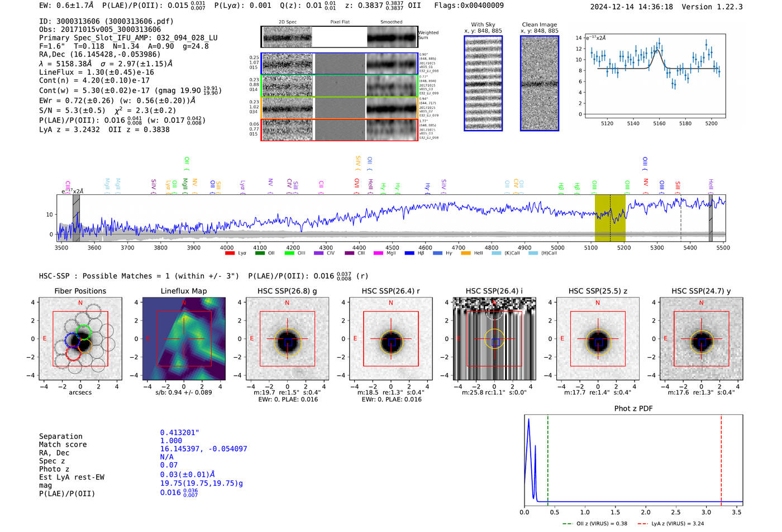Screen dimensions: 782x532
Task: Select the green-bordered fiber row 032_LU_099
Action: tap(340, 86)
